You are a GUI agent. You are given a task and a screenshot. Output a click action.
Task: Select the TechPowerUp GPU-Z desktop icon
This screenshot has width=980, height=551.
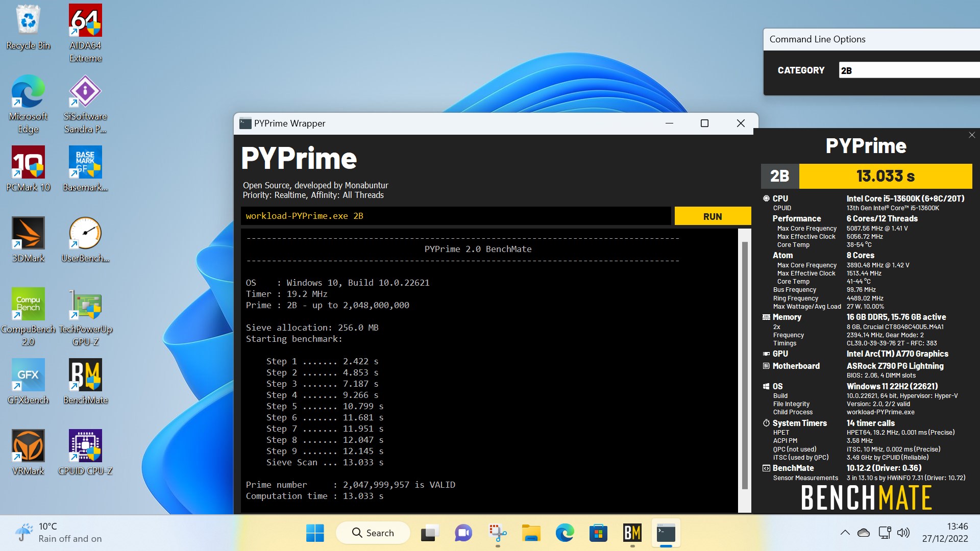[85, 317]
